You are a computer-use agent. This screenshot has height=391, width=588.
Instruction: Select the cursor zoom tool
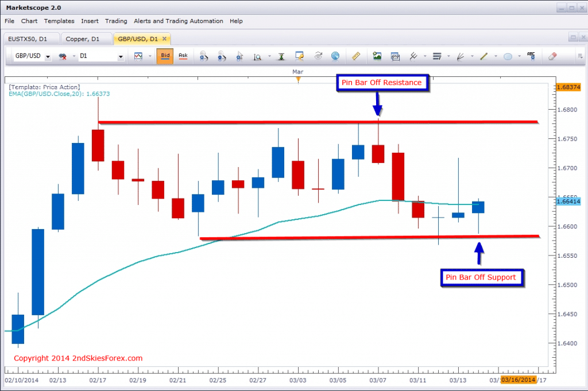pos(239,56)
